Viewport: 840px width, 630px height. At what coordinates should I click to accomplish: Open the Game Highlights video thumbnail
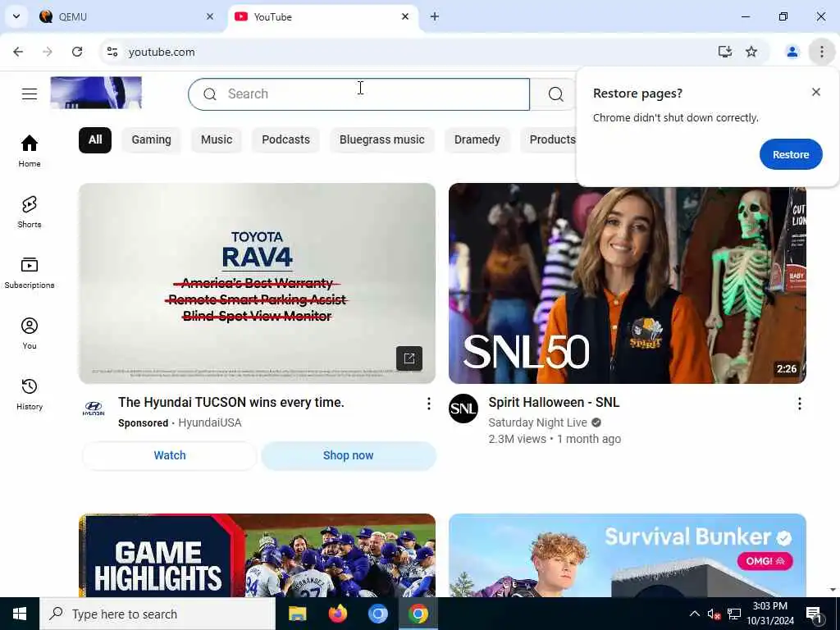pos(257,555)
